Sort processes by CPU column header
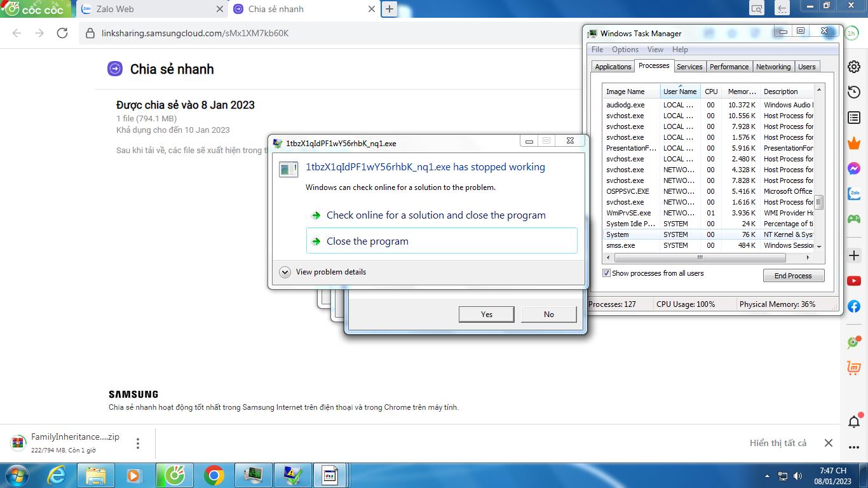Image resolution: width=868 pixels, height=488 pixels. click(711, 91)
